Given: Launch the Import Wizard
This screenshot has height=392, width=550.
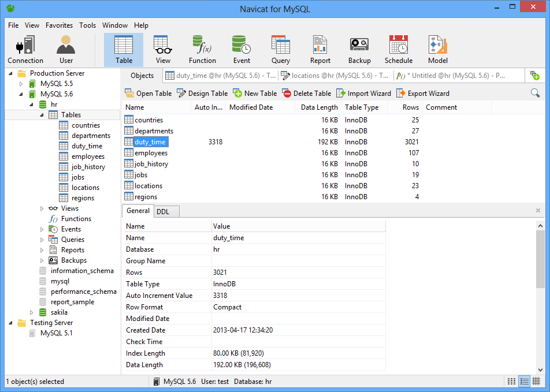Looking at the screenshot, I should click(364, 94).
